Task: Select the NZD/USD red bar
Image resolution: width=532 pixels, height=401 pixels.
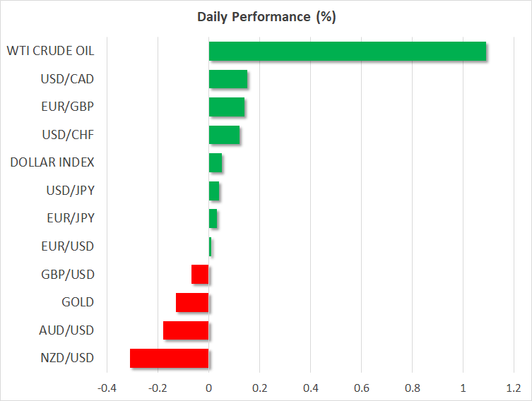Action: pos(170,358)
